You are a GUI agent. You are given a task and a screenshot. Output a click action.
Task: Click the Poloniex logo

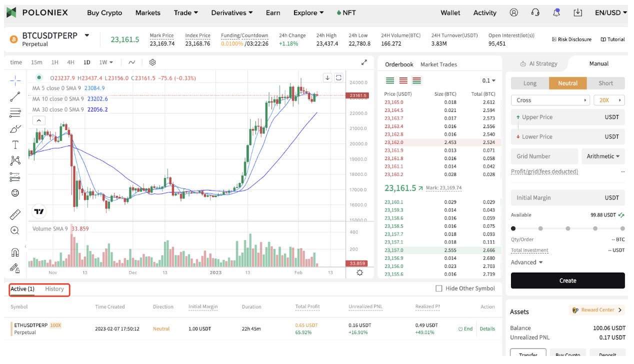(x=37, y=12)
